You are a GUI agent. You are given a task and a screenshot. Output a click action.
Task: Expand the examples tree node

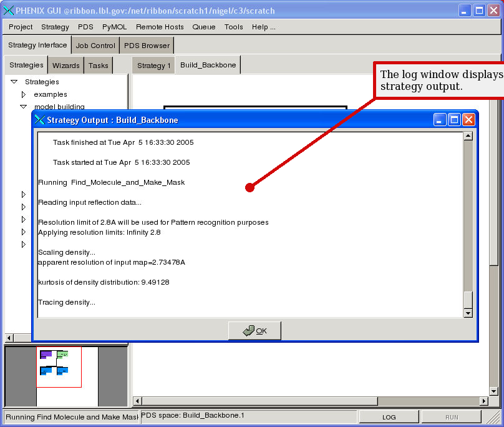[24, 94]
